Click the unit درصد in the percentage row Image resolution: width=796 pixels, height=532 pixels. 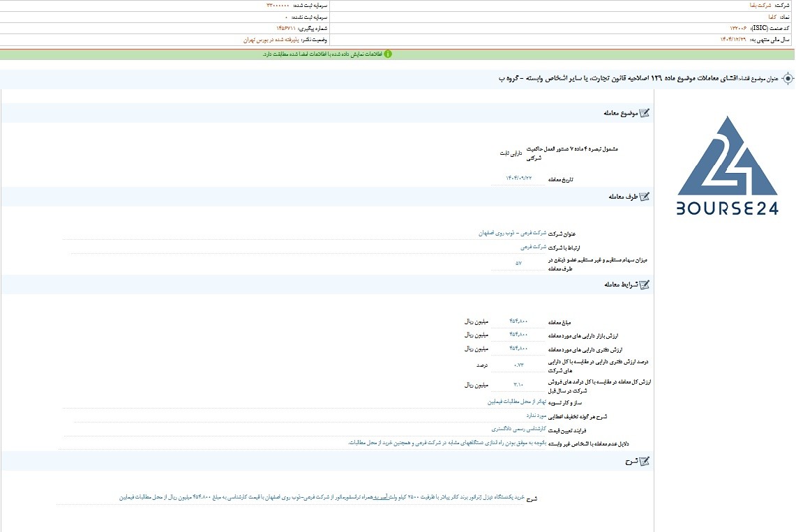click(x=482, y=365)
